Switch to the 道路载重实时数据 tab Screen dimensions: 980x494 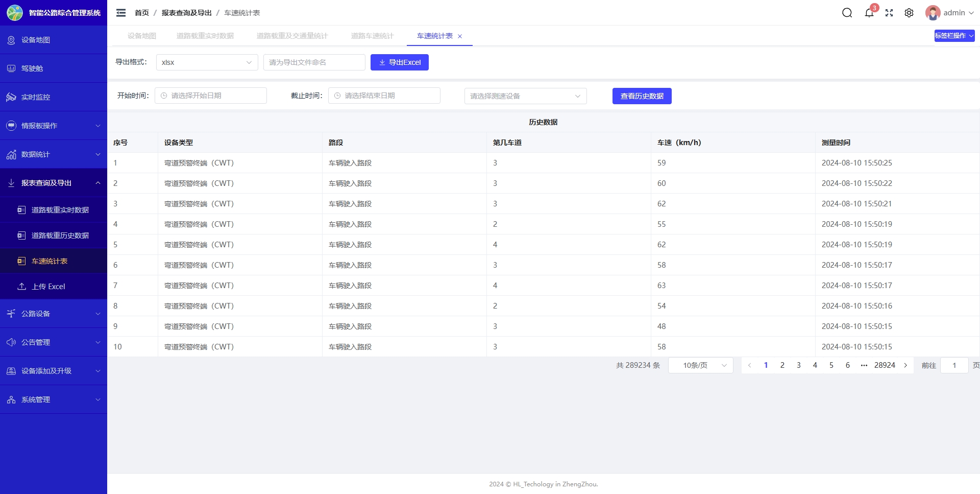pyautogui.click(x=205, y=36)
